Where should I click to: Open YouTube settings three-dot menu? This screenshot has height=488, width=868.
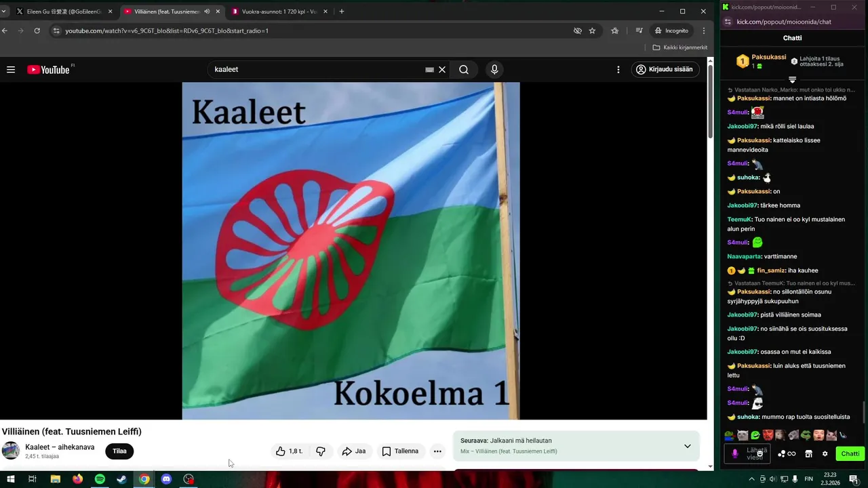tap(618, 69)
